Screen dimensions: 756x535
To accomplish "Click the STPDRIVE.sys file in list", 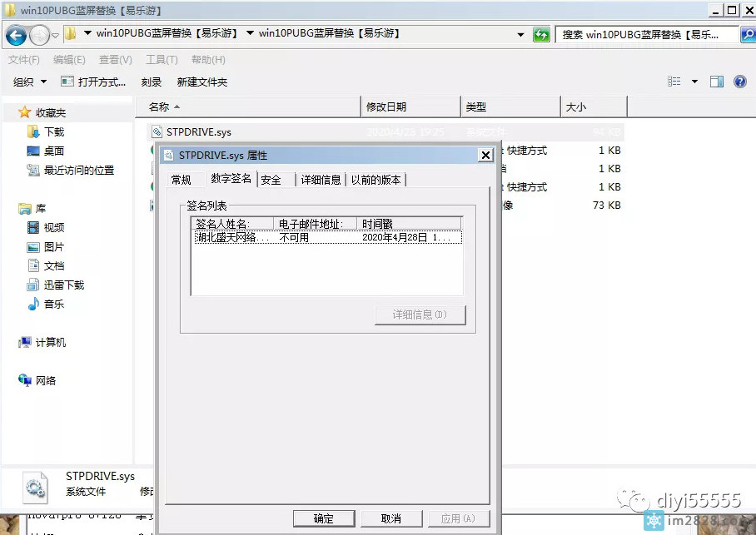I will pos(197,131).
